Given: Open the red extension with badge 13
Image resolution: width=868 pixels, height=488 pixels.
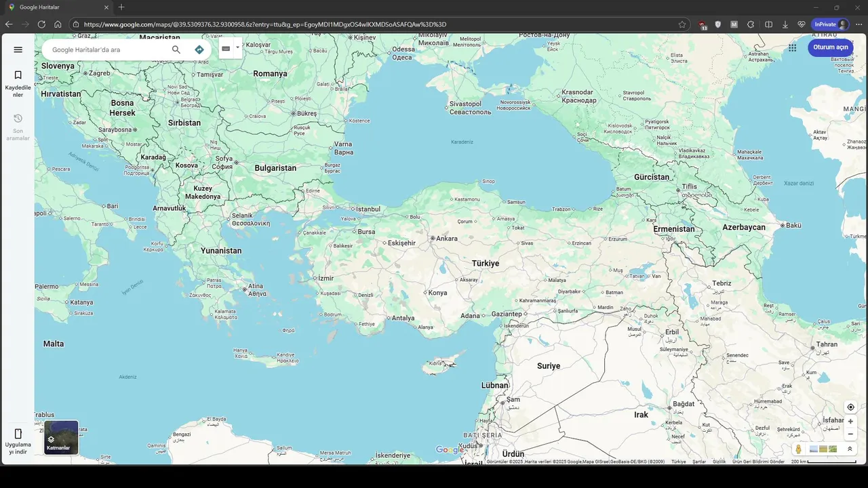Looking at the screenshot, I should [x=703, y=25].
